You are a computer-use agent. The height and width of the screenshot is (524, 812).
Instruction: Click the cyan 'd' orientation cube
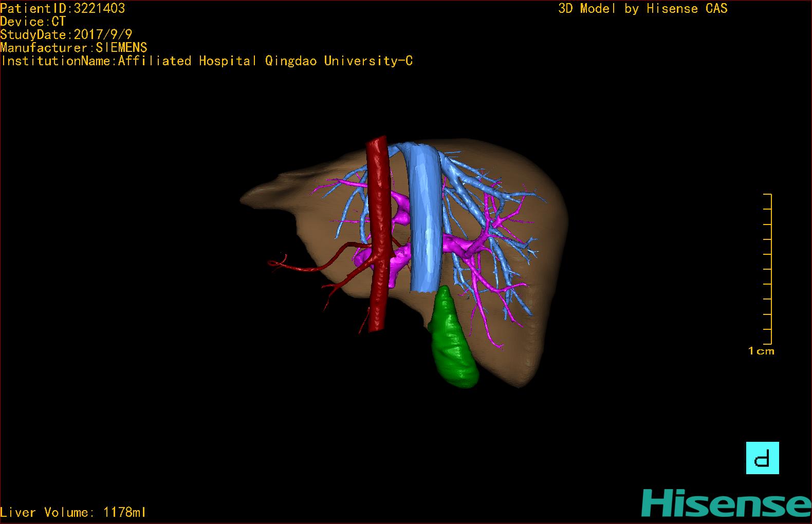coord(762,458)
